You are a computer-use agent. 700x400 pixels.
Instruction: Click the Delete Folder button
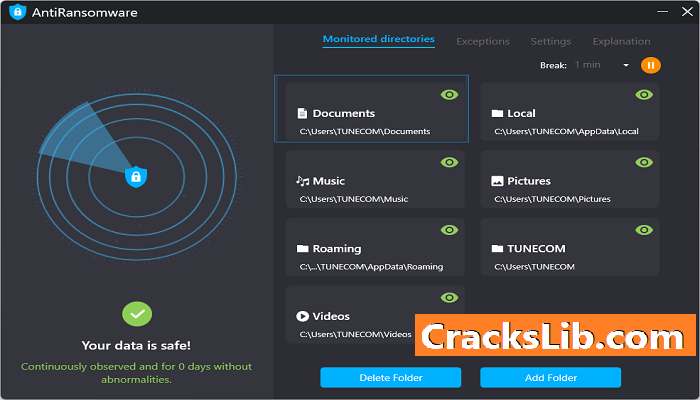(x=391, y=378)
